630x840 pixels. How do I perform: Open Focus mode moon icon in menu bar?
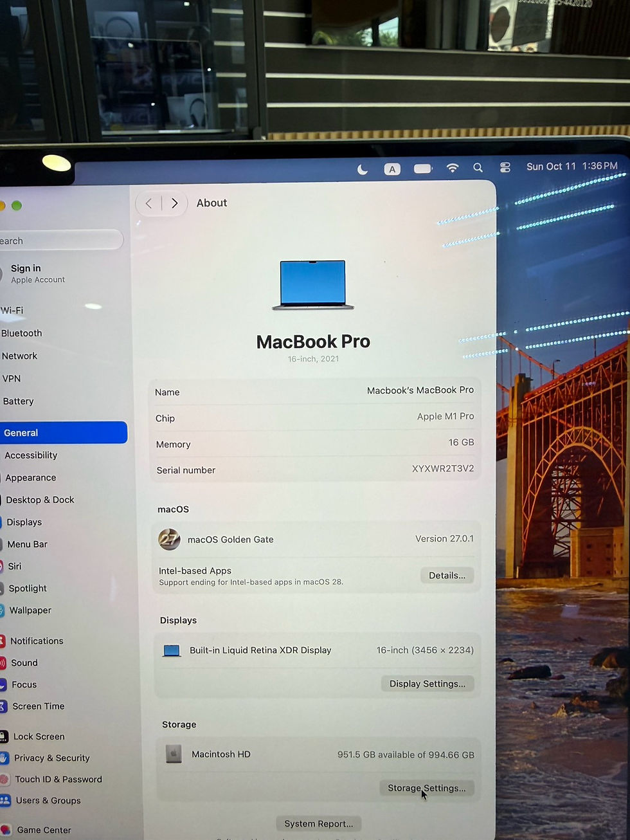[363, 169]
